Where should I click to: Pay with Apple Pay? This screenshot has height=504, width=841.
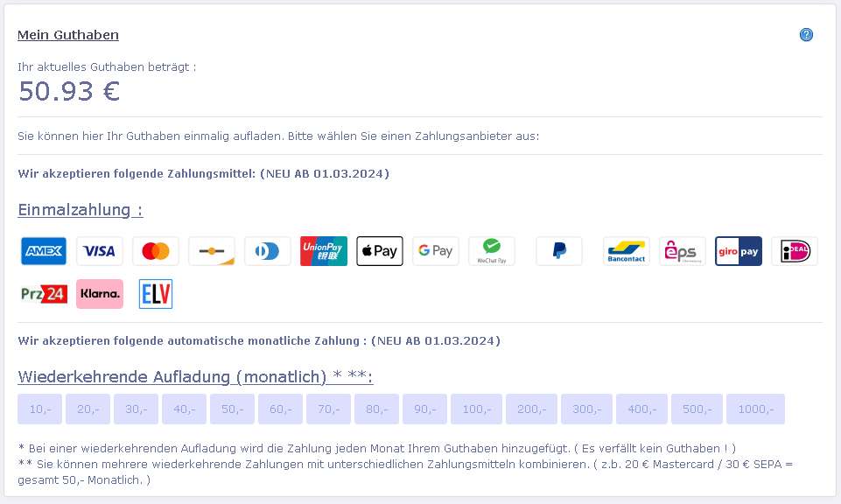[380, 251]
